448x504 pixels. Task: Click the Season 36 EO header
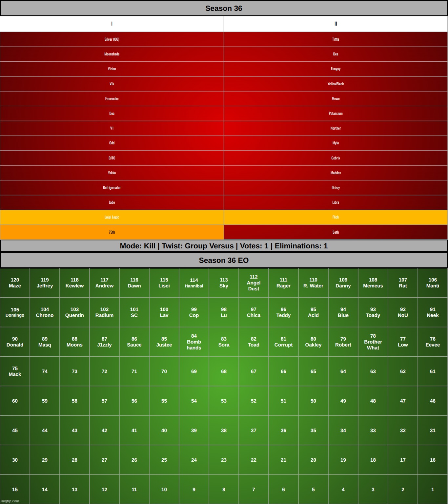(x=224, y=260)
